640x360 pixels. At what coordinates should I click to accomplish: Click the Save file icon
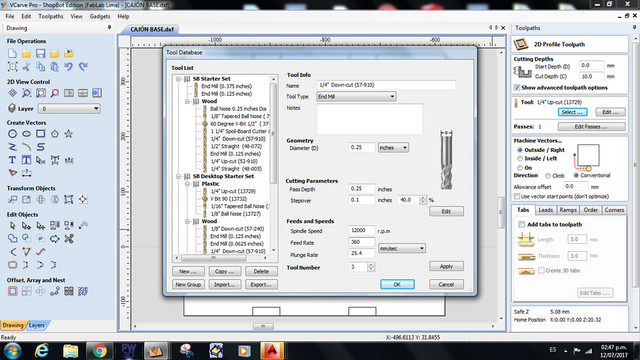pos(40,53)
